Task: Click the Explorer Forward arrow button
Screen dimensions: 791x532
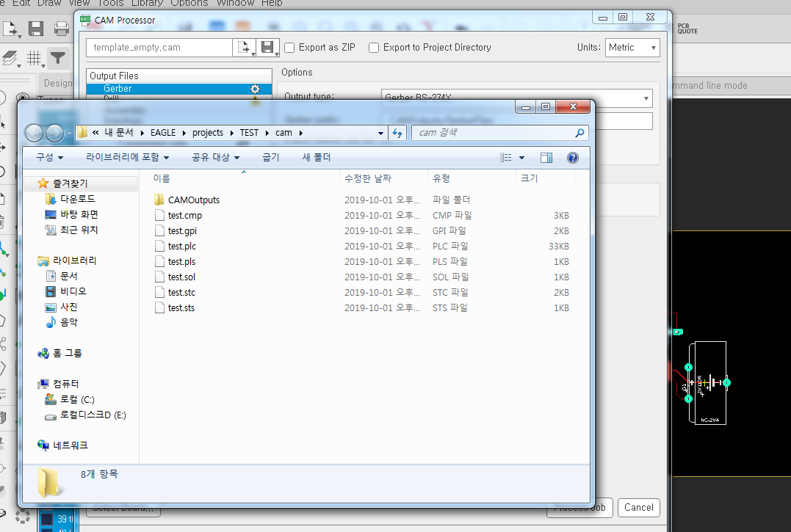Action: pos(54,133)
